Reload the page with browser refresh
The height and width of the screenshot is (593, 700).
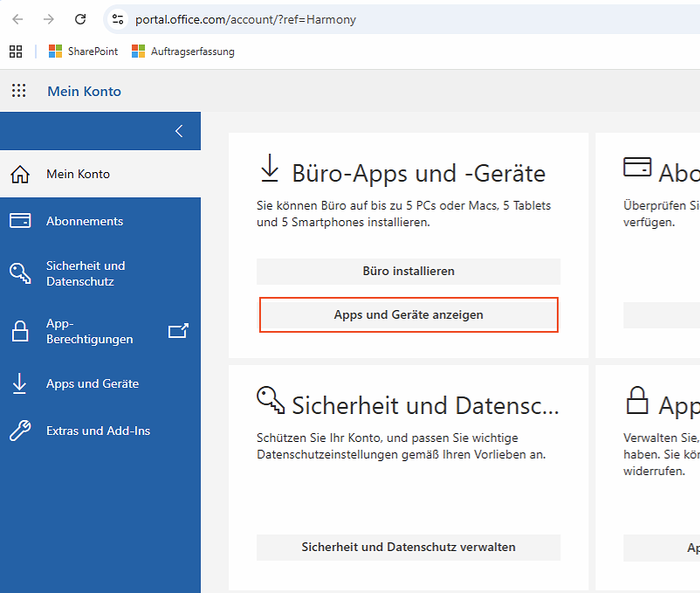pos(80,19)
